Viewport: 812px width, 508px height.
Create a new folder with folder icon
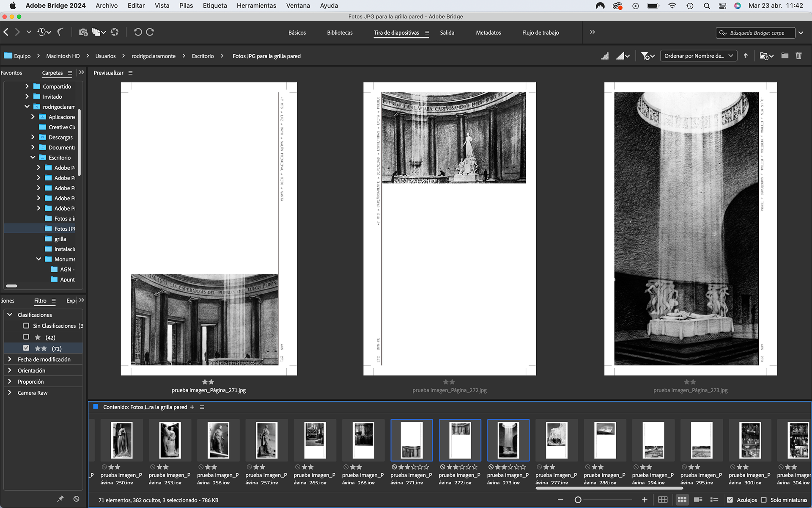[x=785, y=56]
